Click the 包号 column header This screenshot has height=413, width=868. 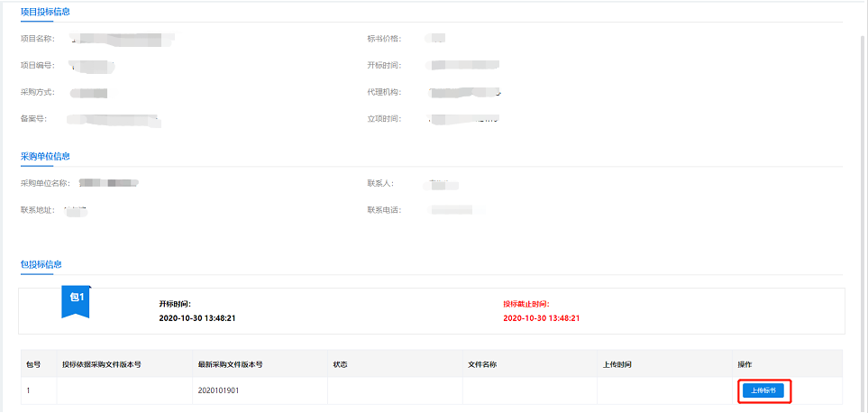(33, 364)
